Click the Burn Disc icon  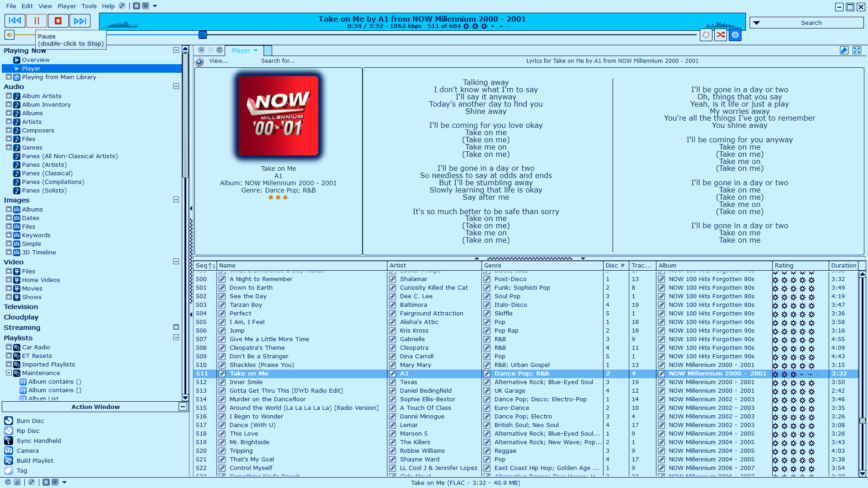click(x=9, y=421)
